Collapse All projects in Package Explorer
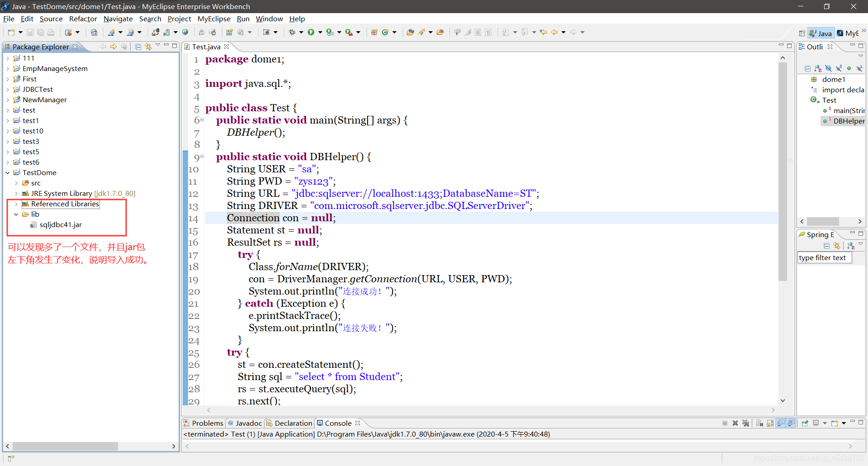Screen dimensions: 868x466 138,46
